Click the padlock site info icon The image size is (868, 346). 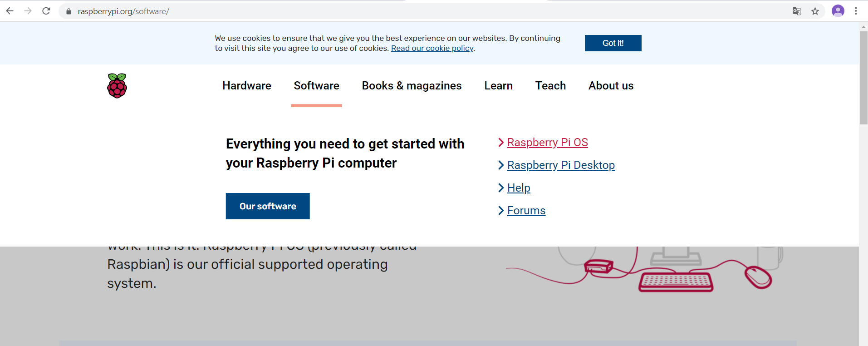tap(69, 11)
